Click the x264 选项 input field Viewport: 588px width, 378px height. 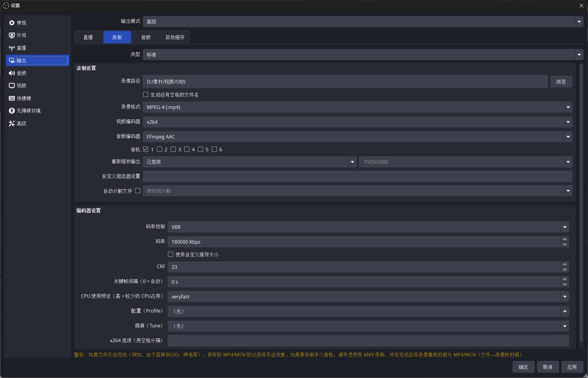tap(368, 341)
